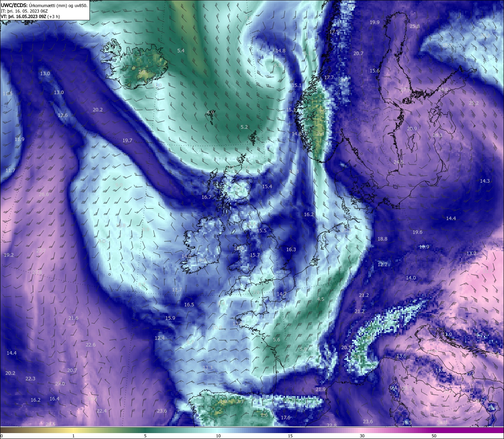Click the 5.4 value east of Iceland
The image size is (504, 439).
[181, 51]
